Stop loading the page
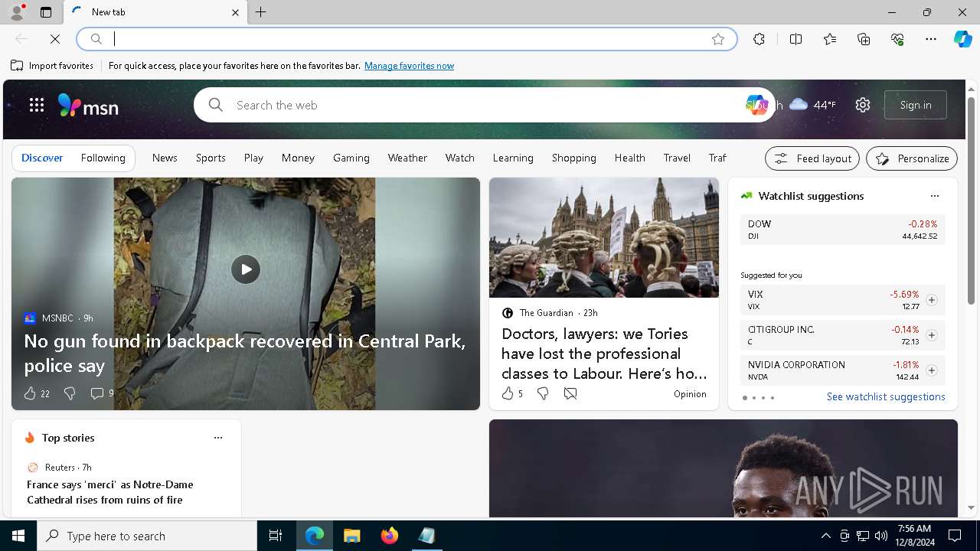 pos(55,39)
